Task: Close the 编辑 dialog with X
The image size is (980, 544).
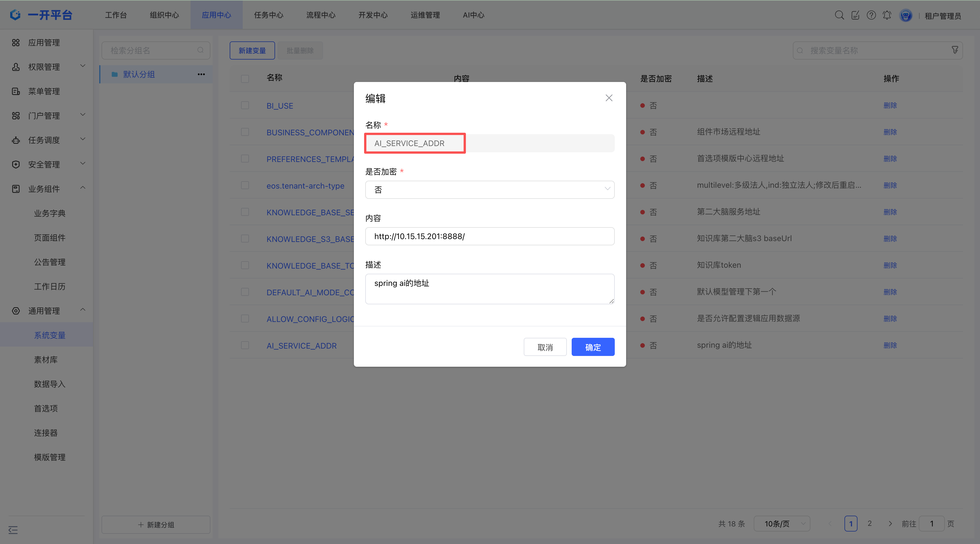Action: pyautogui.click(x=609, y=98)
